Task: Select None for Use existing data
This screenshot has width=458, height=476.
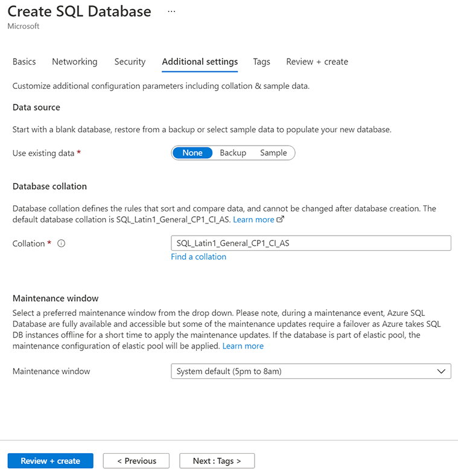Action: [x=192, y=153]
